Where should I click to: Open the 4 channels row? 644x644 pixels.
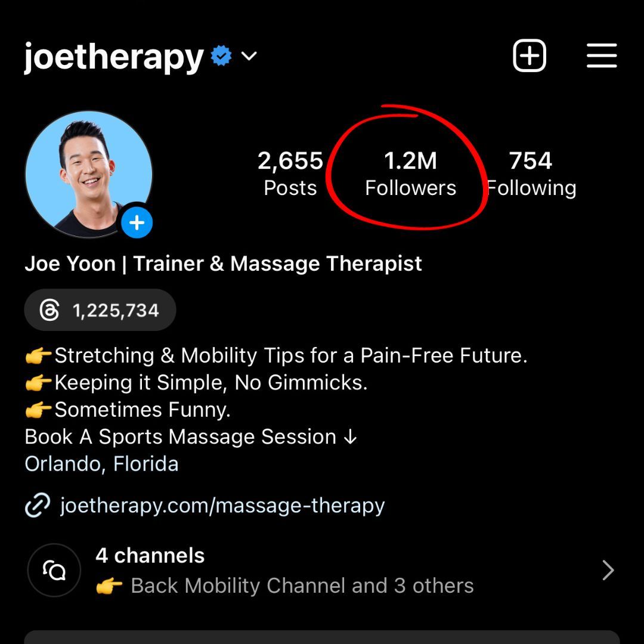322,570
